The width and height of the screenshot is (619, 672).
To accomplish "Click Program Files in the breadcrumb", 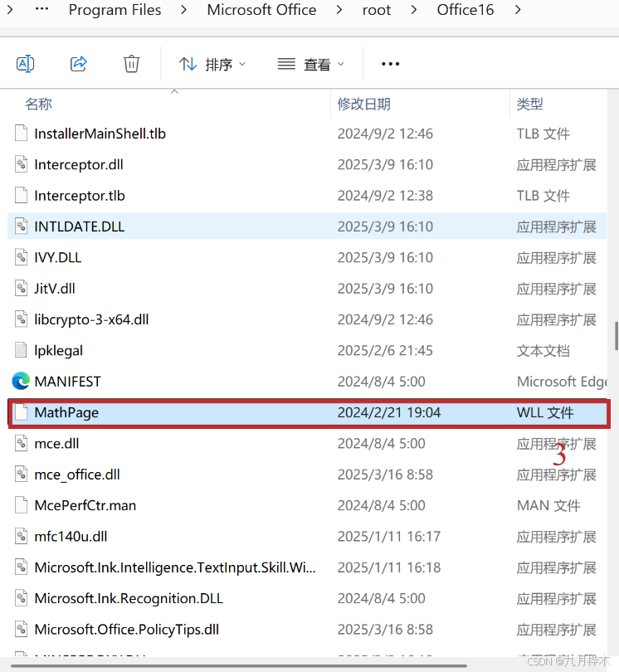I will coord(115,9).
